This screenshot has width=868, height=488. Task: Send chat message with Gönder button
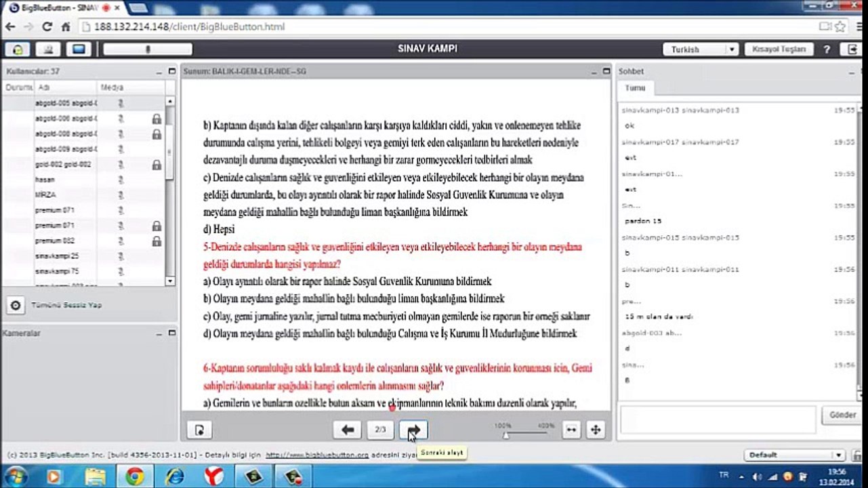coord(842,415)
